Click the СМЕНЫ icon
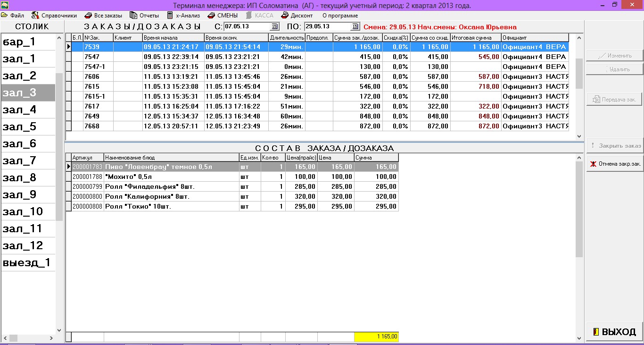 [x=211, y=16]
